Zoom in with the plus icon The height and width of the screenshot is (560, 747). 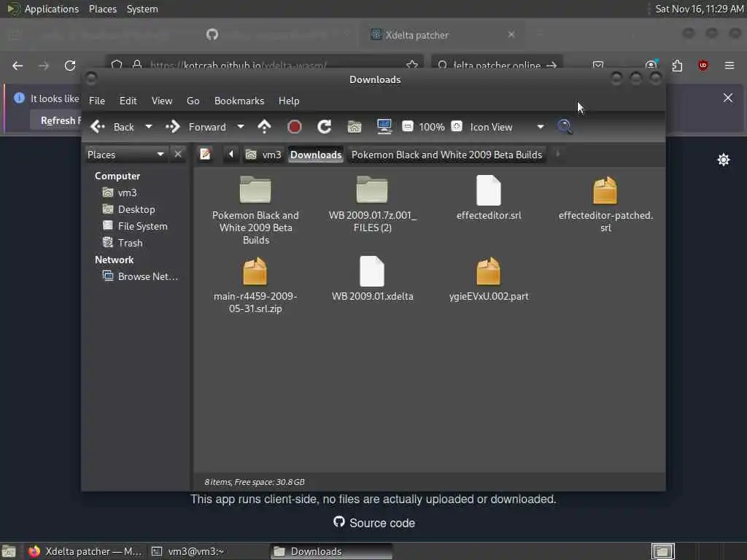coord(457,126)
